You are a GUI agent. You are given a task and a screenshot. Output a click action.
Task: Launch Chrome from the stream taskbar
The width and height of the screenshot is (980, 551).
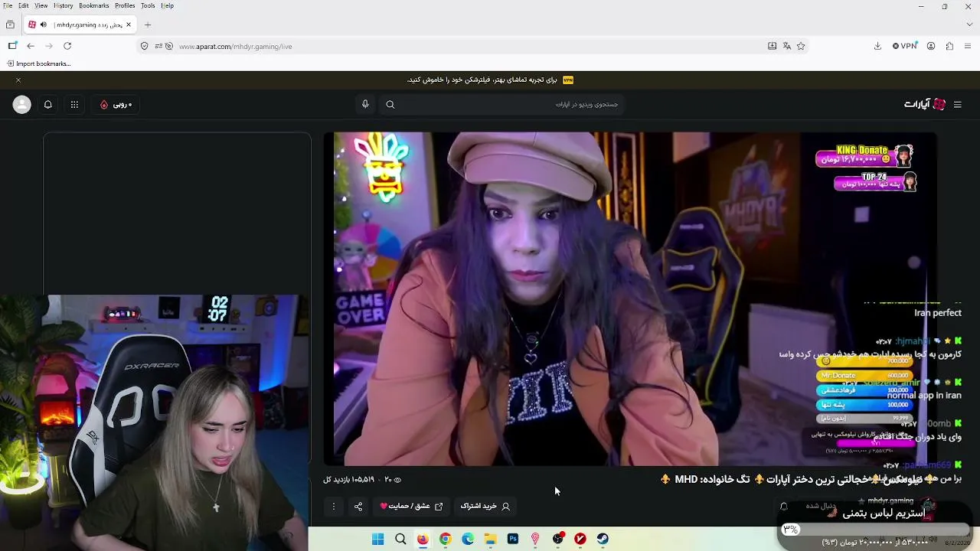pyautogui.click(x=445, y=540)
